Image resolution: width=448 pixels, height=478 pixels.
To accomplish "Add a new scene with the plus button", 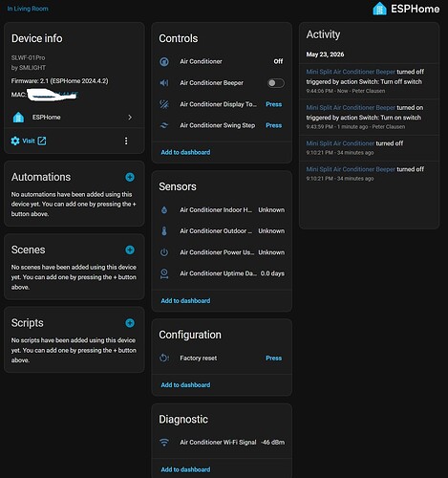I will 130,250.
